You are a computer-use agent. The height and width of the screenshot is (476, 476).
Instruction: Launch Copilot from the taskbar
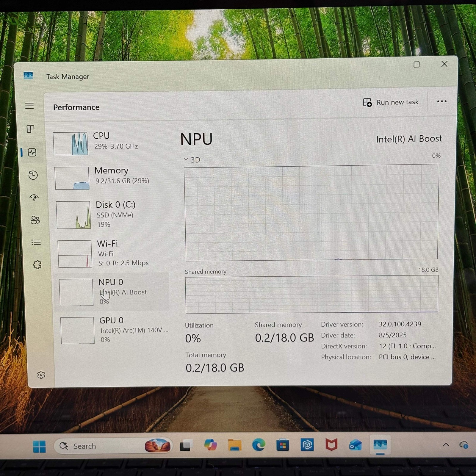coord(210,445)
